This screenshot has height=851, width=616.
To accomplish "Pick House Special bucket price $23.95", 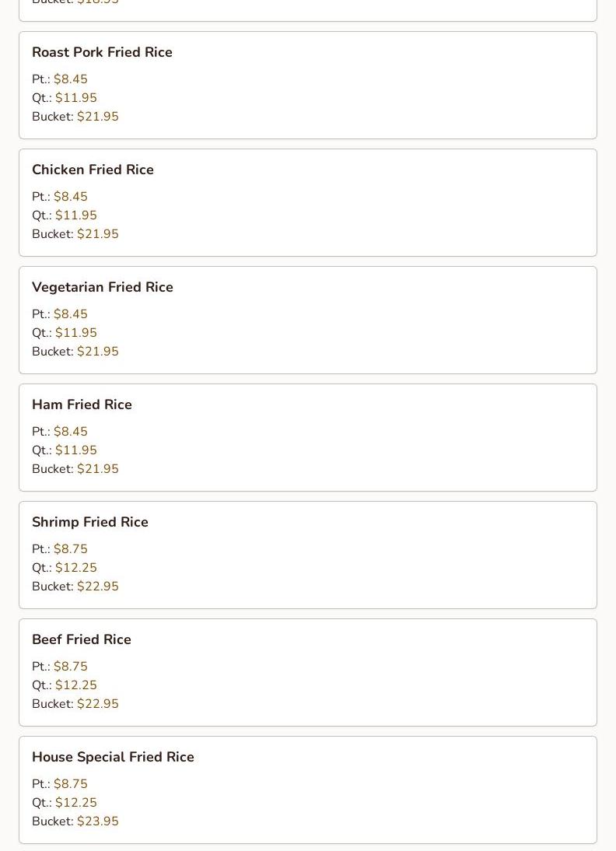I will click(97, 821).
